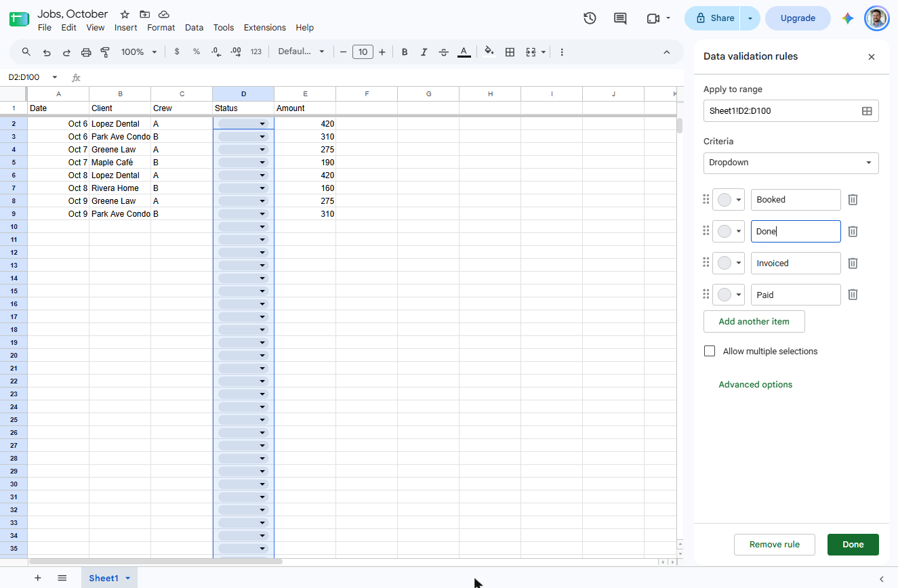This screenshot has height=588, width=898.
Task: Apply strikethrough formatting
Action: click(x=444, y=52)
